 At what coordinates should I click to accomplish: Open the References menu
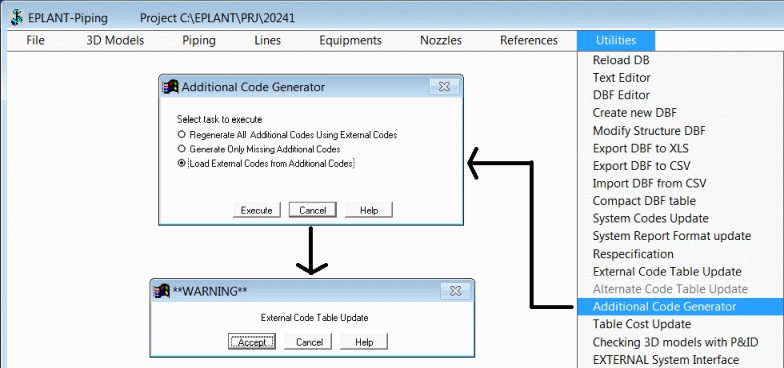528,40
